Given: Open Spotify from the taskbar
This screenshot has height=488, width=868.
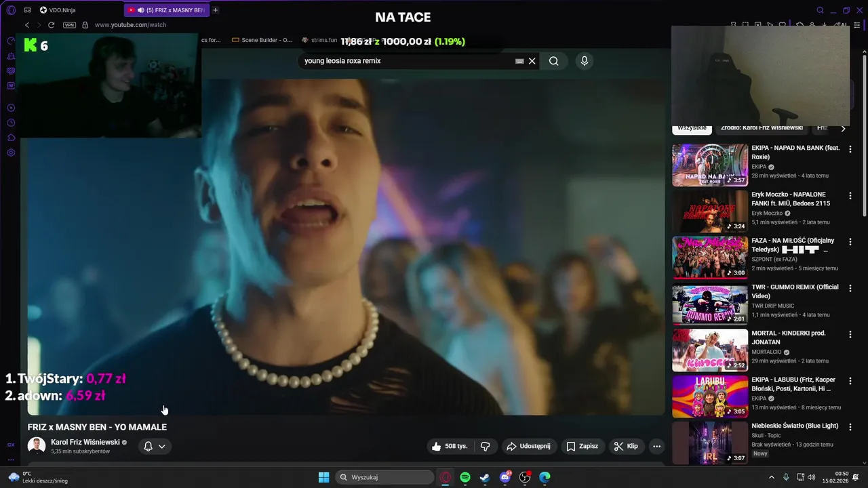Looking at the screenshot, I should (465, 477).
